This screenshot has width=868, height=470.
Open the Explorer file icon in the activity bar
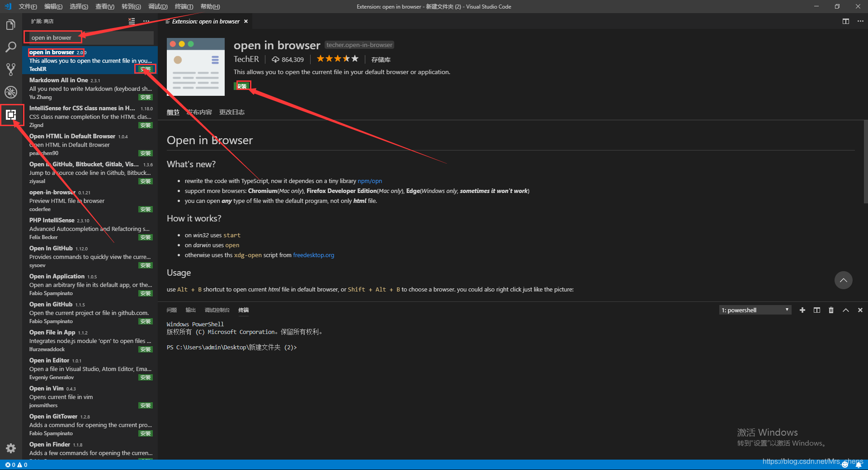click(11, 24)
